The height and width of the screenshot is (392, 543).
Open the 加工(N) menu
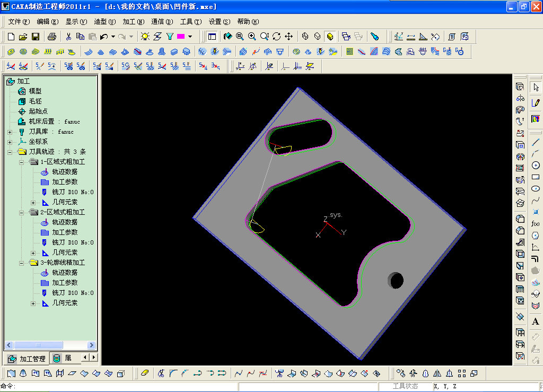(x=133, y=22)
